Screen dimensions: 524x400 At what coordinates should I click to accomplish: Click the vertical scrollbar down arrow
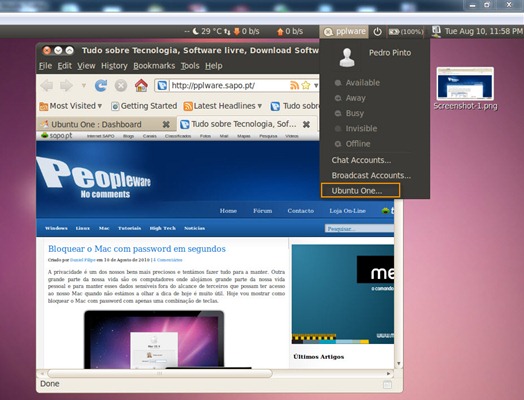(398, 363)
